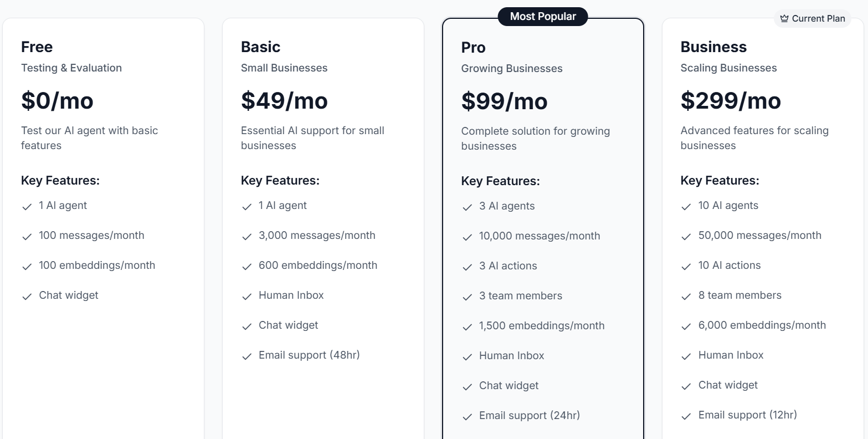This screenshot has height=439, width=868.
Task: Click the Basic plan heading
Action: (x=260, y=47)
